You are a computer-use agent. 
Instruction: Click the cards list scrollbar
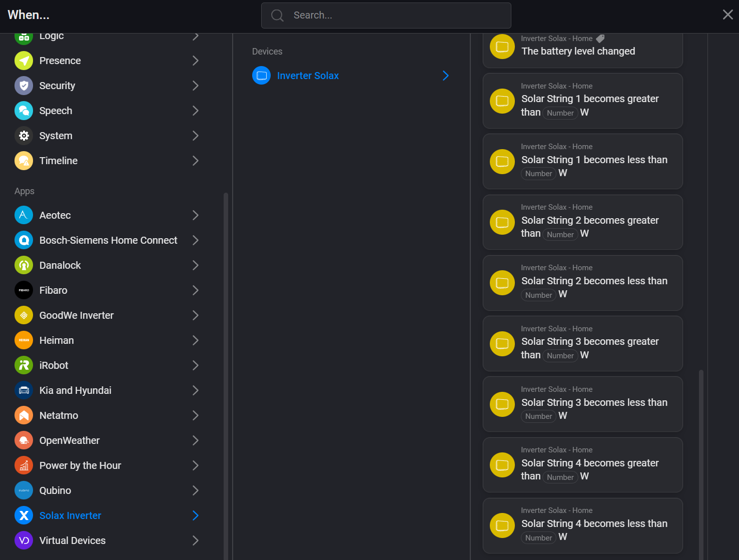(x=701, y=464)
